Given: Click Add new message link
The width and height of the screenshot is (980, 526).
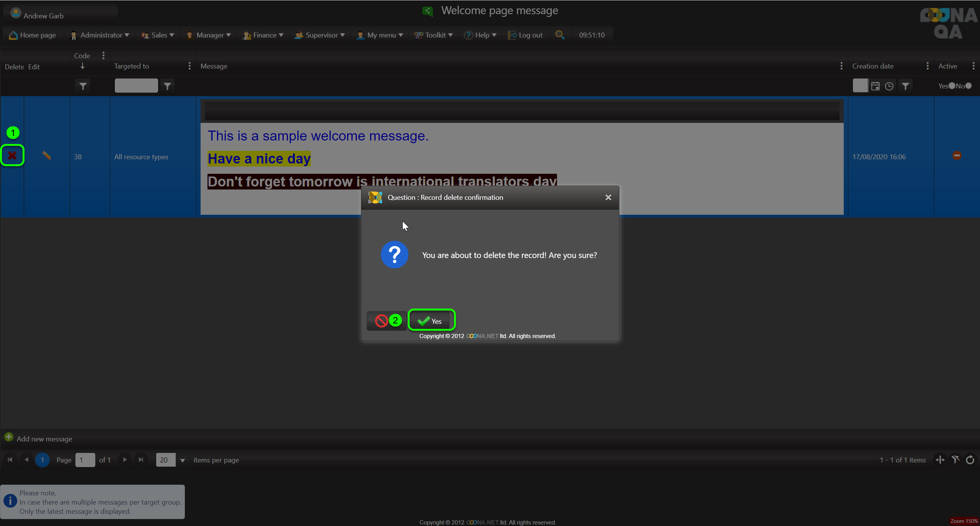Looking at the screenshot, I should 44,439.
